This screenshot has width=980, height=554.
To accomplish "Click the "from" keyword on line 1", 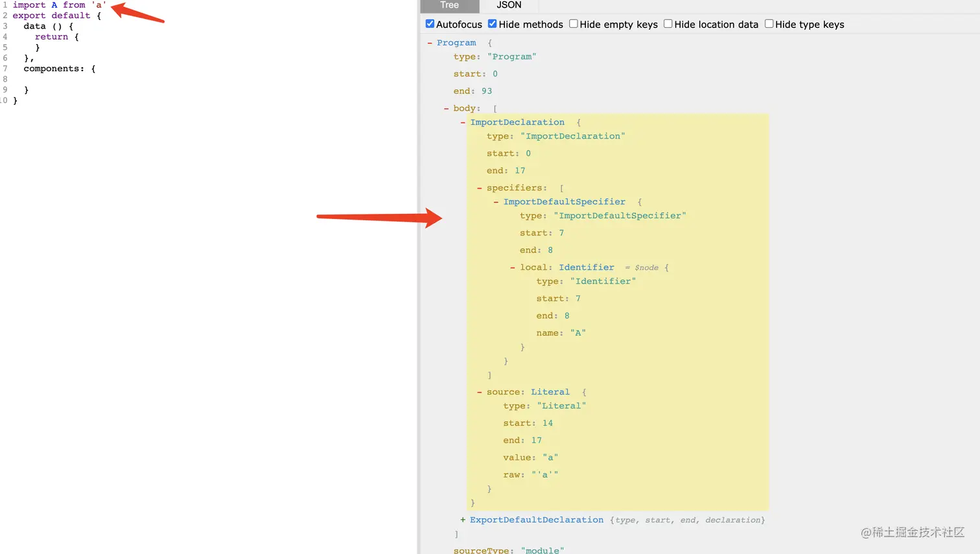I will point(74,5).
